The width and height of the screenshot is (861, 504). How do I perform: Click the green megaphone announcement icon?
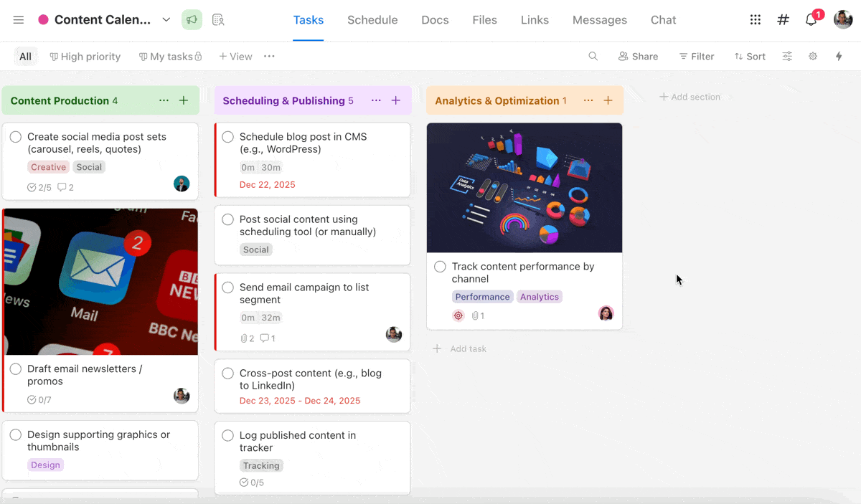(192, 20)
